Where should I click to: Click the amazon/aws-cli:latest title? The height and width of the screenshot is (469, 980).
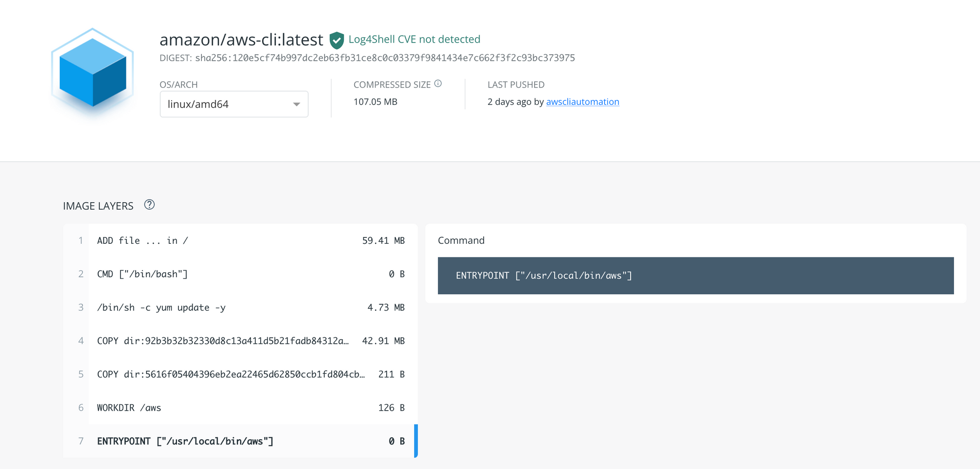pos(242,40)
